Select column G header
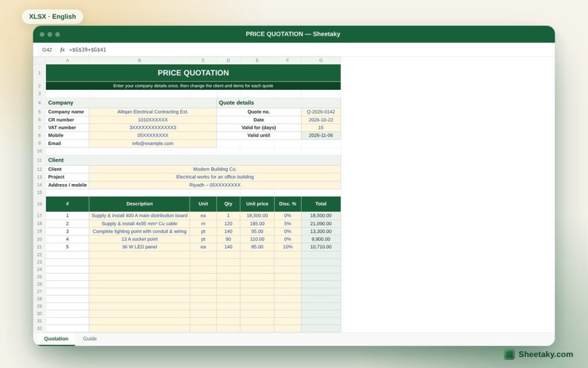The width and height of the screenshot is (588, 368). point(320,60)
